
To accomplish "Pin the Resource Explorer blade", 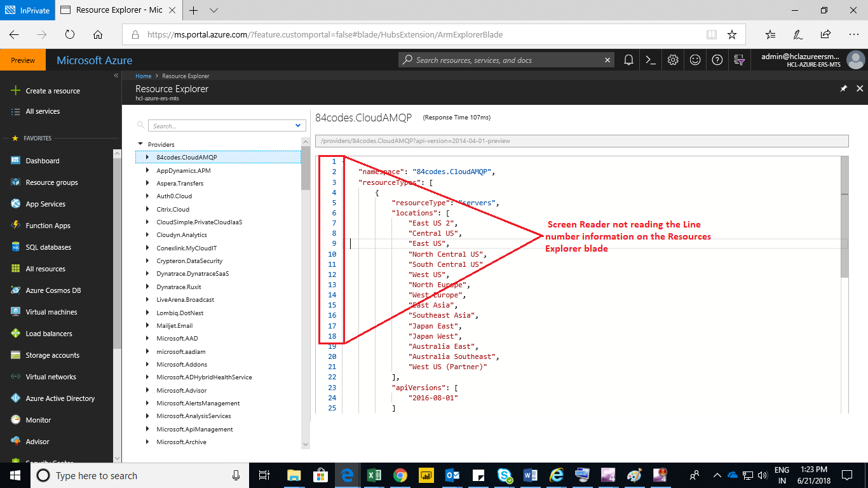I will tap(844, 88).
